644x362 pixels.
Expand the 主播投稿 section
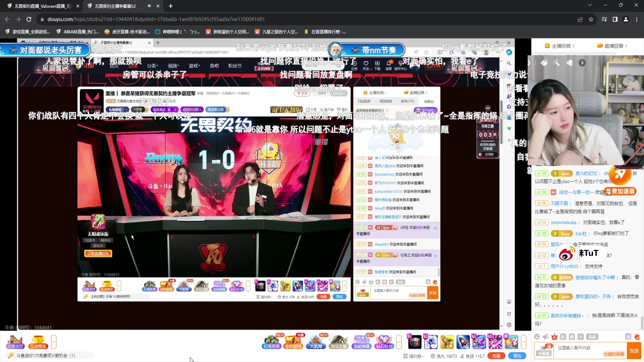(559, 46)
